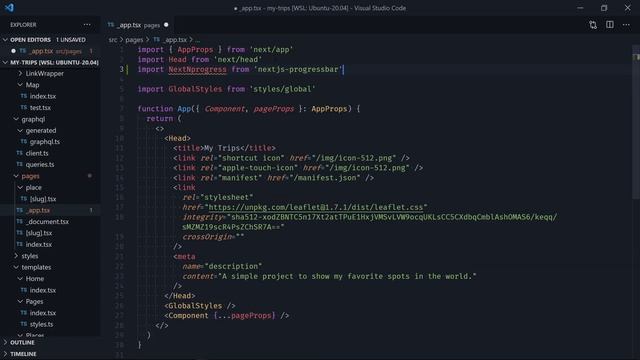The height and width of the screenshot is (360, 640).
Task: Click the <GlobalStyles /> component tag
Action: click(200, 306)
